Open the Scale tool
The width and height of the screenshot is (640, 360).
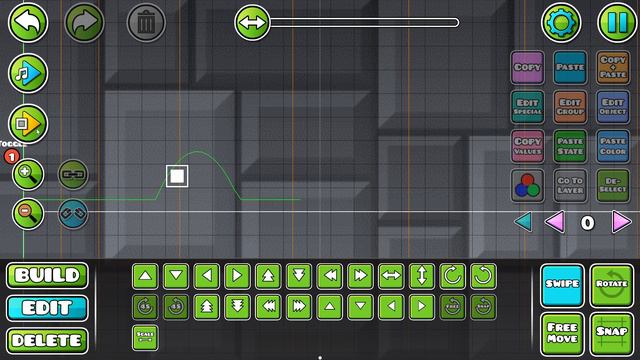pyautogui.click(x=145, y=338)
